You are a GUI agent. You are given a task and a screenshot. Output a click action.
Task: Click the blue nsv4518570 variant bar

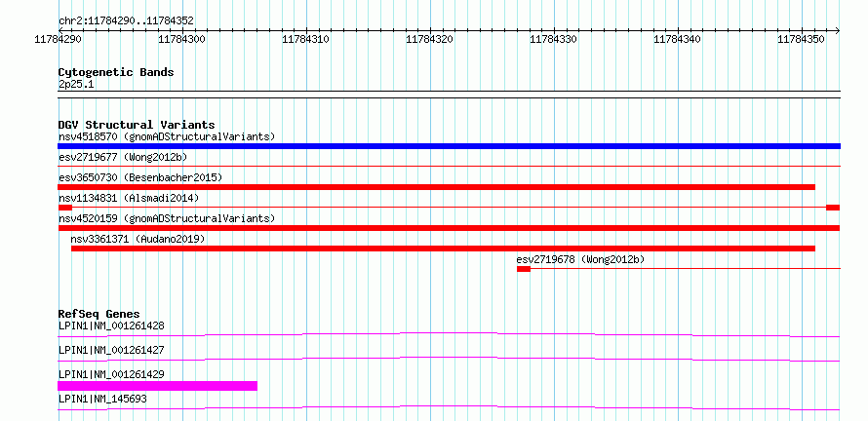click(449, 146)
